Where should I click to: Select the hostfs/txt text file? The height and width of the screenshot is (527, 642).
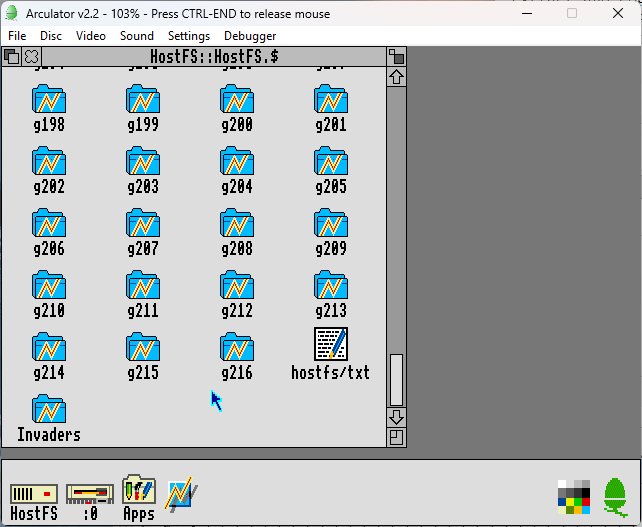point(331,344)
